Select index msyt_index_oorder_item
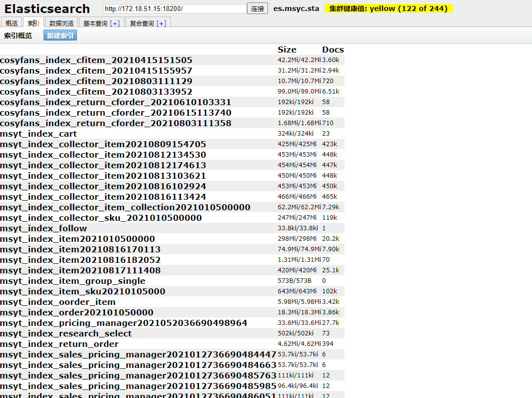The height and width of the screenshot is (398, 532). (57, 302)
